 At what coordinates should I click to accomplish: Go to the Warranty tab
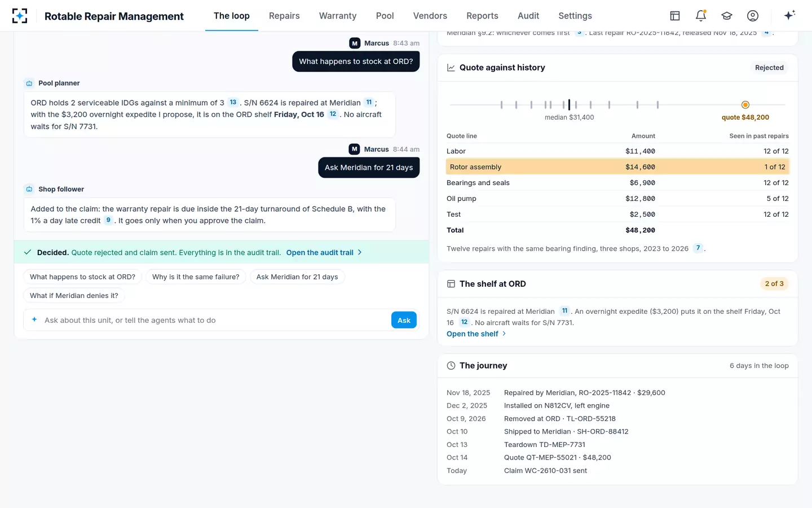[x=338, y=16]
